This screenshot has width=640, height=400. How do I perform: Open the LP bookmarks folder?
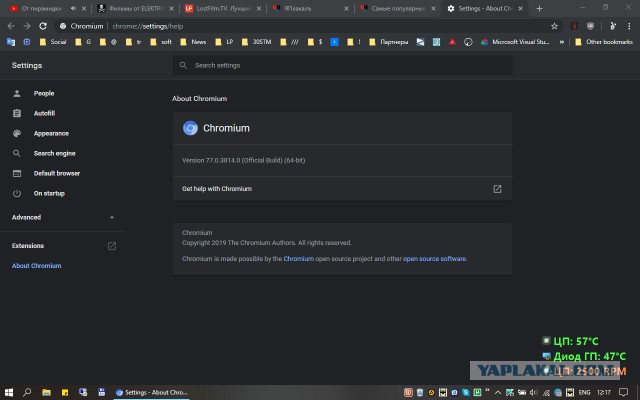point(224,42)
